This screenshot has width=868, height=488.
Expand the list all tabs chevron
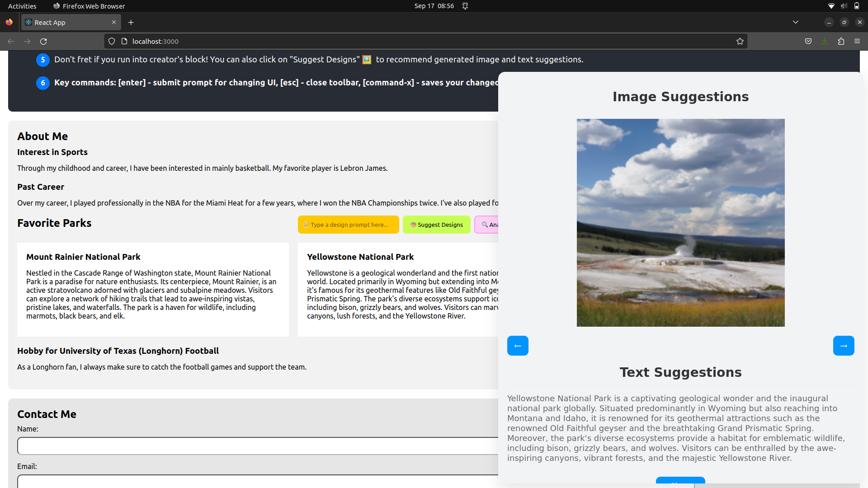click(795, 22)
